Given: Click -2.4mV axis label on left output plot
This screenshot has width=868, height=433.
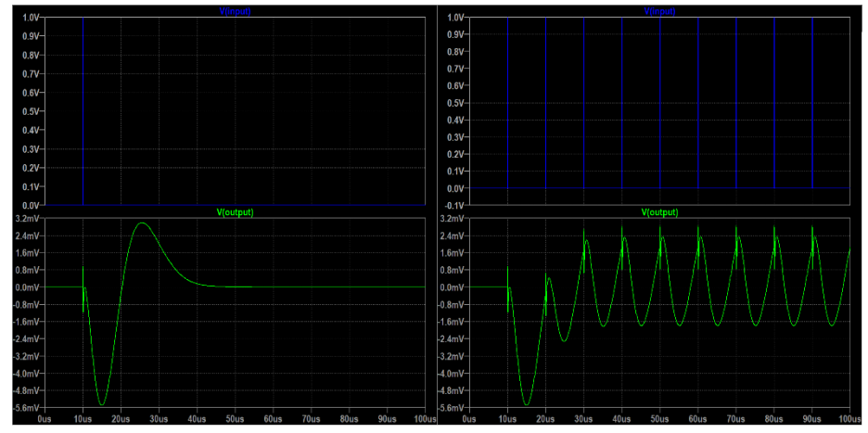Looking at the screenshot, I should click(x=24, y=338).
